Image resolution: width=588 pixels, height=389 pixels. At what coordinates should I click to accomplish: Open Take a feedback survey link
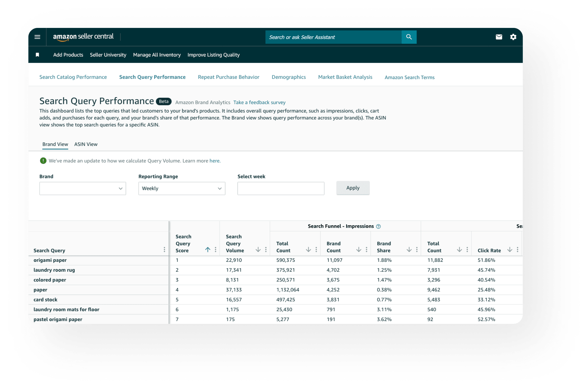pos(259,102)
